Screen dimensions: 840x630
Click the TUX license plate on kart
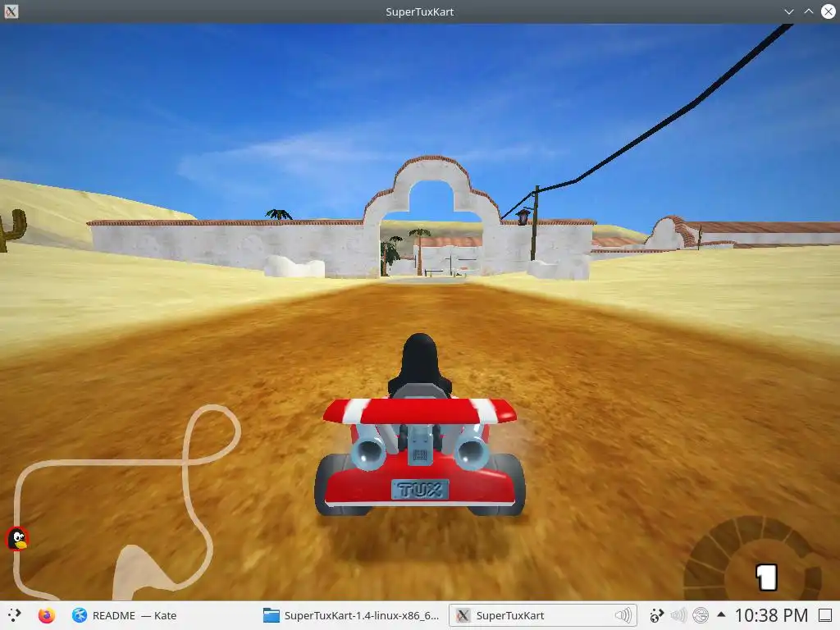point(420,489)
